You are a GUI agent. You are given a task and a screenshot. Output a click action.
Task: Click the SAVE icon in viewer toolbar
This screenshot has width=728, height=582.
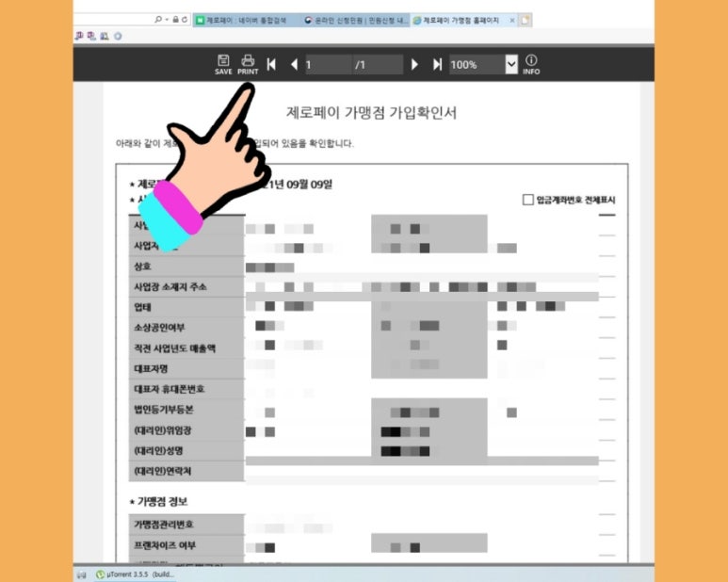[223, 65]
